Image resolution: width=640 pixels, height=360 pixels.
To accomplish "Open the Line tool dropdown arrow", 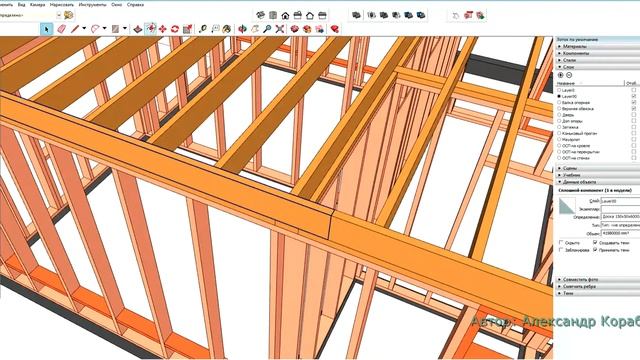I will pos(84,29).
